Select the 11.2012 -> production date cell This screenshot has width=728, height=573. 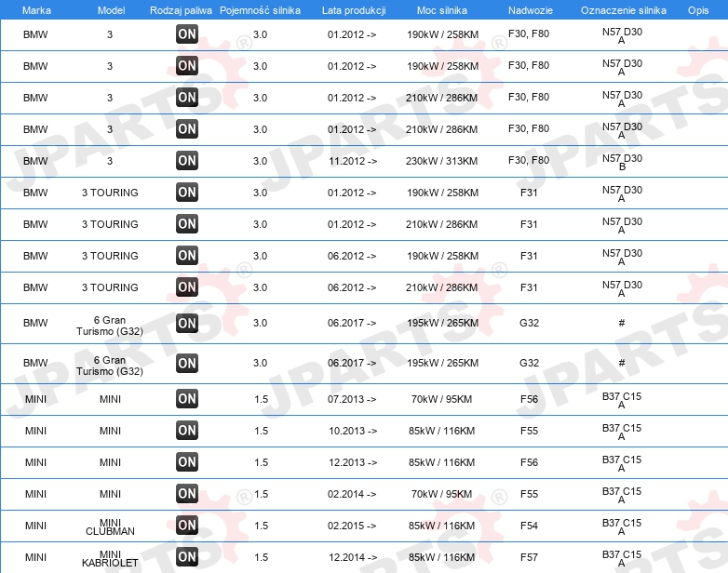coord(353,161)
